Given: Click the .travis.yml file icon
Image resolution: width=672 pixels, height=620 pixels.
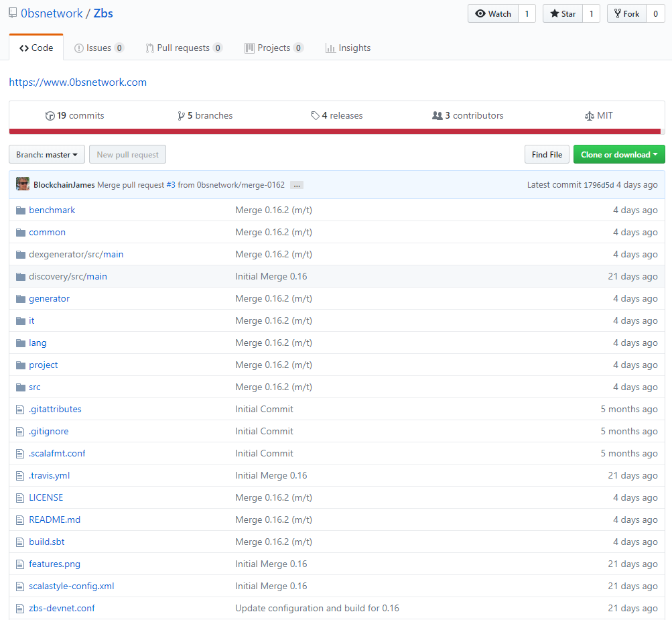Looking at the screenshot, I should (20, 476).
